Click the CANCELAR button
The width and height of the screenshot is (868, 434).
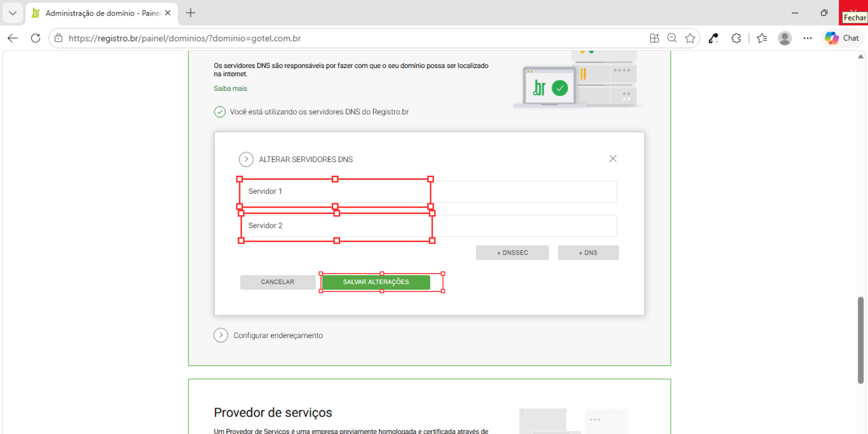click(x=278, y=282)
